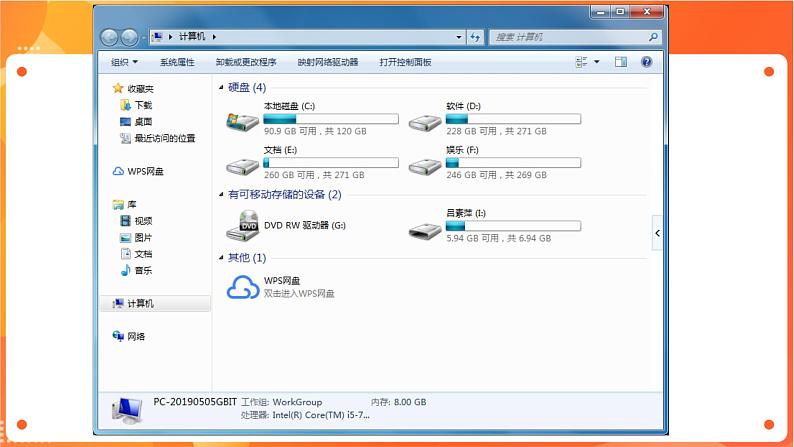Click the 内存: 8.00 GB text
Screen dimensions: 794x447
tap(398, 402)
